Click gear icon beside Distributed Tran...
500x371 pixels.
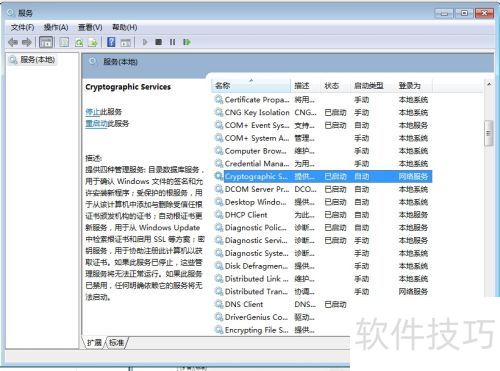[219, 291]
